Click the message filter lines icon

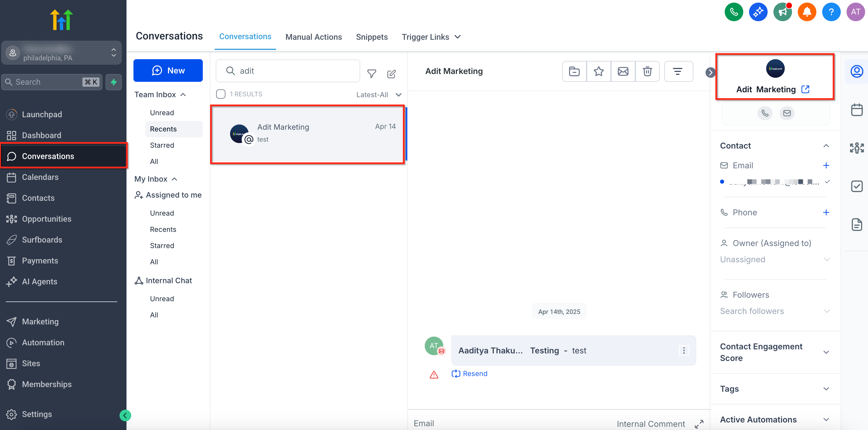(678, 71)
